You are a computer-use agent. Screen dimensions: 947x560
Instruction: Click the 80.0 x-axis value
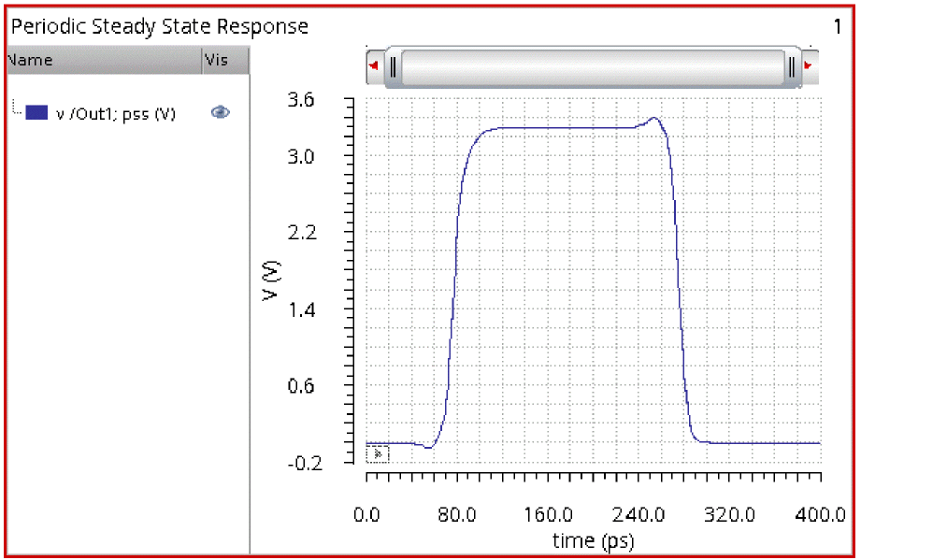(456, 515)
